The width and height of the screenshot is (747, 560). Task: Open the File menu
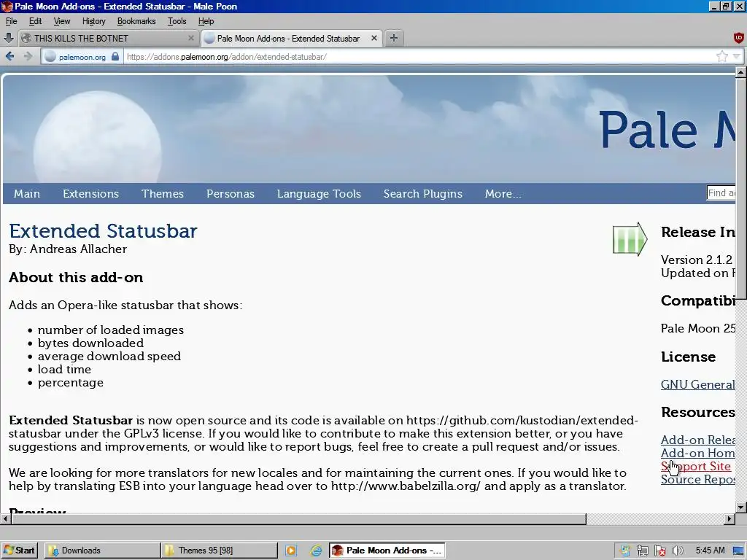click(x=11, y=21)
